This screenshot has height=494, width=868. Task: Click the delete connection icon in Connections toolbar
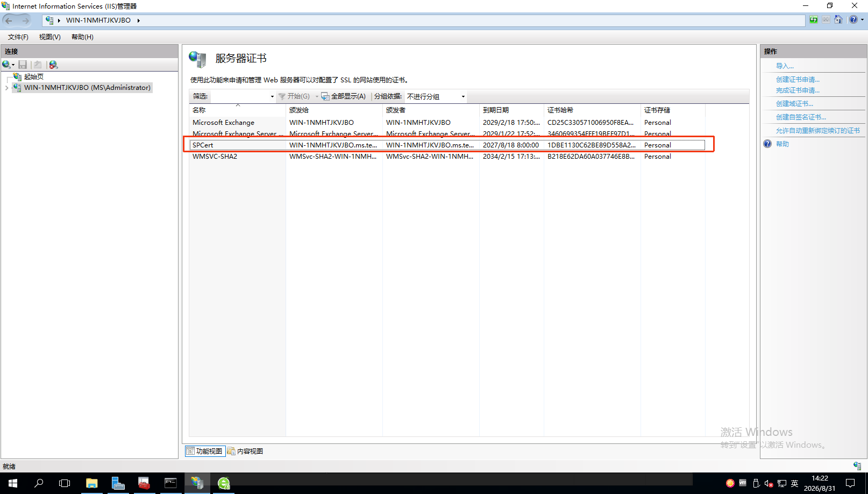tap(53, 65)
